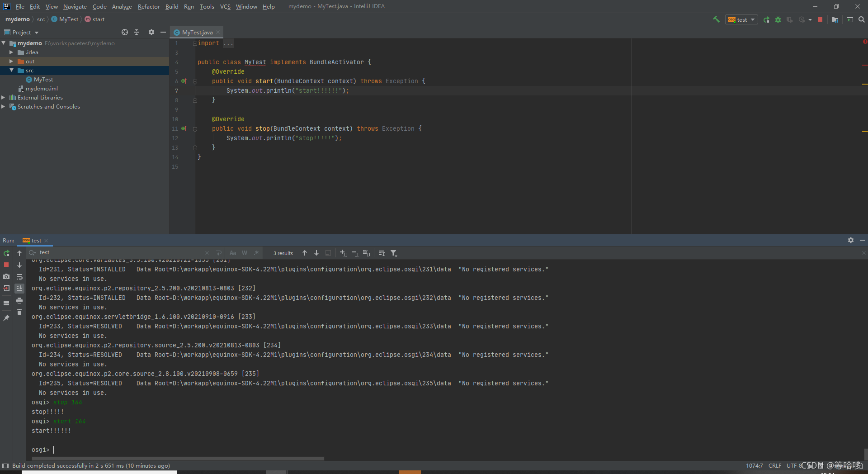Image resolution: width=868 pixels, height=474 pixels.
Task: Clear the console with the trash icon
Action: tap(19, 312)
